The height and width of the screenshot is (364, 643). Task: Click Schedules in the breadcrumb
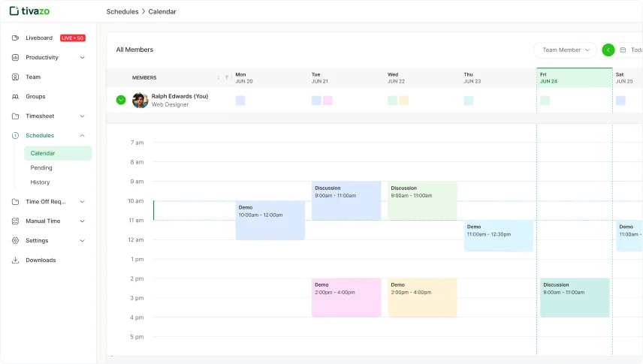[122, 12]
